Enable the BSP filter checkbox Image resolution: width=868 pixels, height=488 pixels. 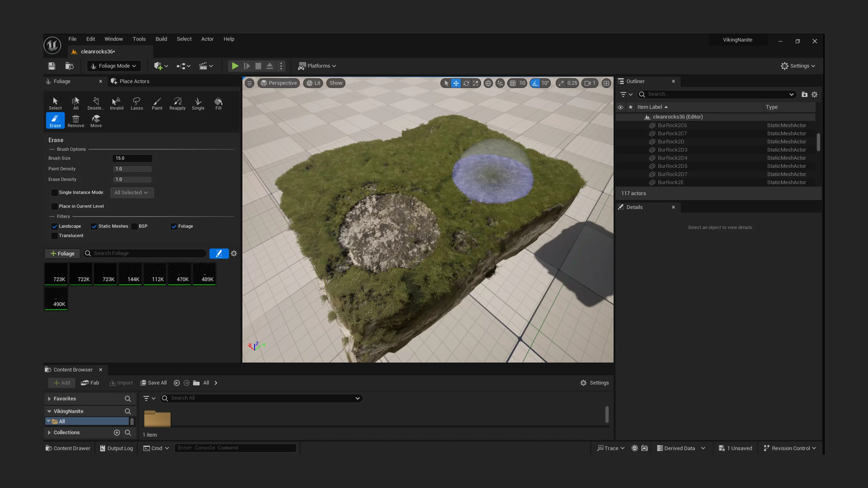(x=134, y=226)
